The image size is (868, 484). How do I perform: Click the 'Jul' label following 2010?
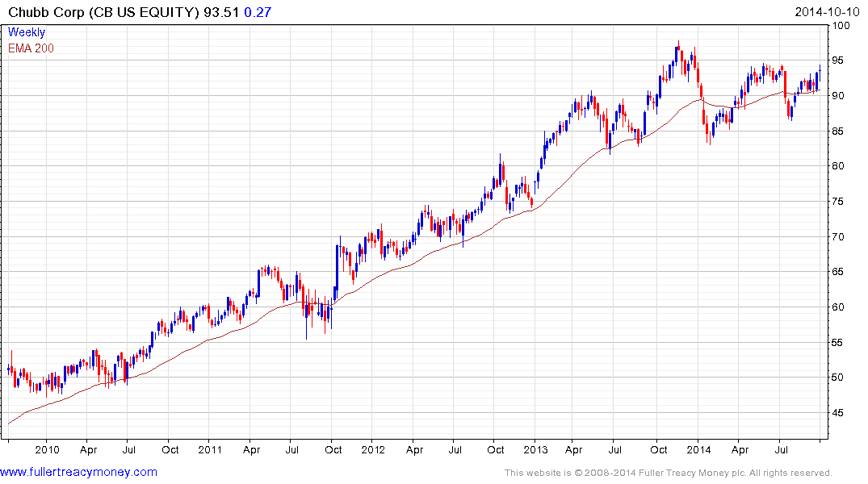[x=128, y=449]
